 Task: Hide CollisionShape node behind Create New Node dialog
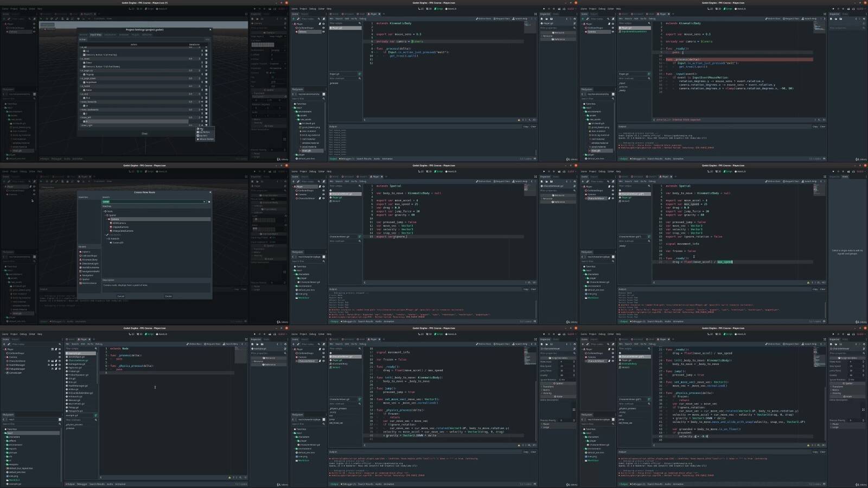point(34,191)
